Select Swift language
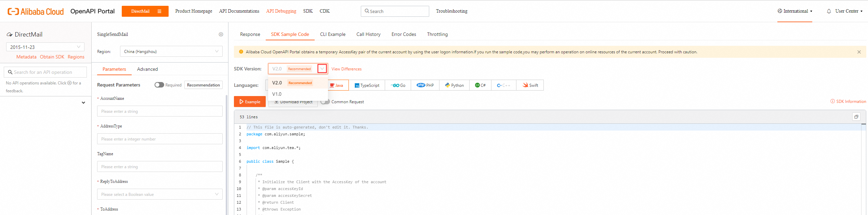Viewport: 868px width, 215px height. point(530,85)
